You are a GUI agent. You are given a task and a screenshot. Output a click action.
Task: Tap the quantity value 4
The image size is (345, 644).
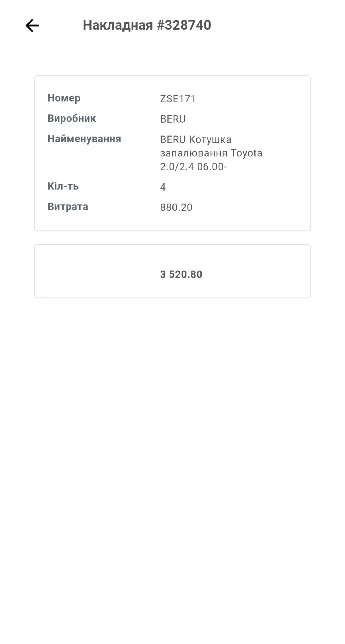tap(163, 187)
